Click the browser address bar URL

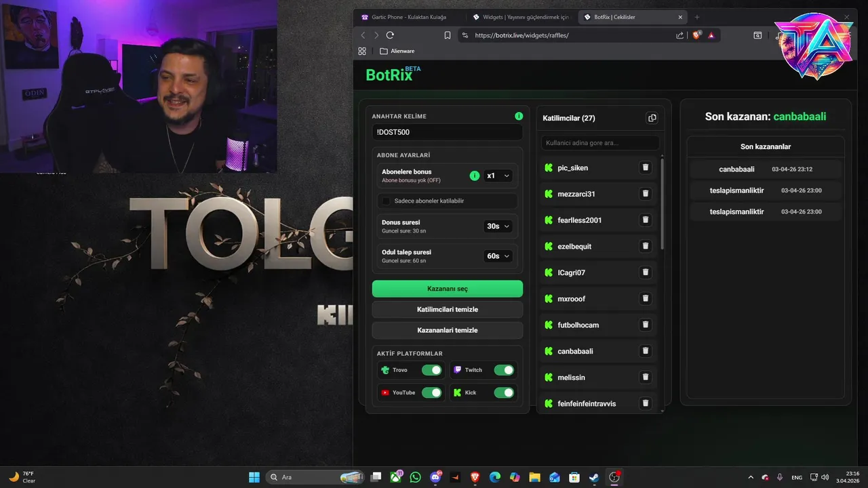(522, 35)
